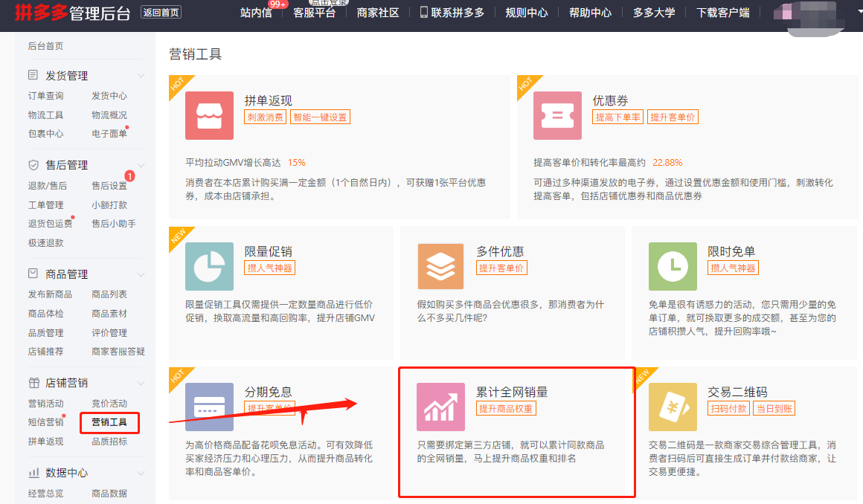Click the 返回首页 button
Viewport: 863px width, 504px height.
(x=161, y=12)
